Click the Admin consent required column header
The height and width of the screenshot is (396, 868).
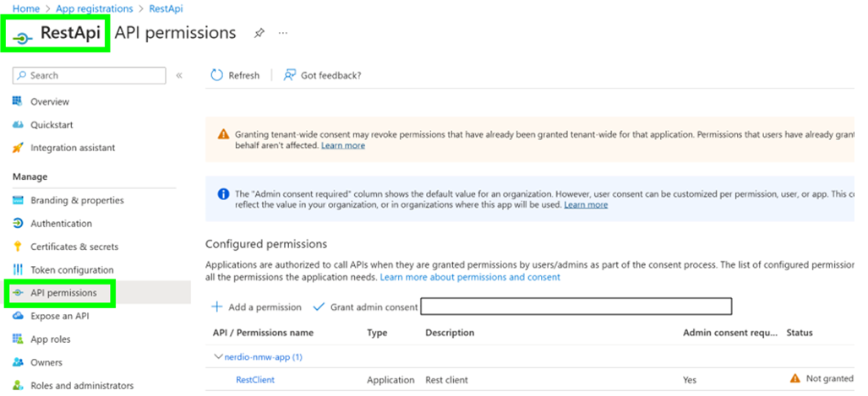730,333
